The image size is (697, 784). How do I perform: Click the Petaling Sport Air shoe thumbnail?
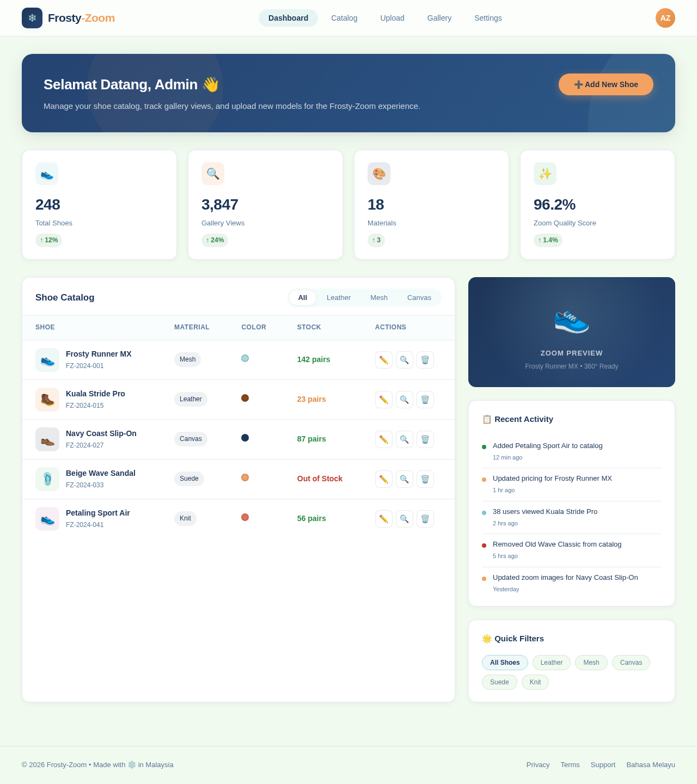coord(47,518)
